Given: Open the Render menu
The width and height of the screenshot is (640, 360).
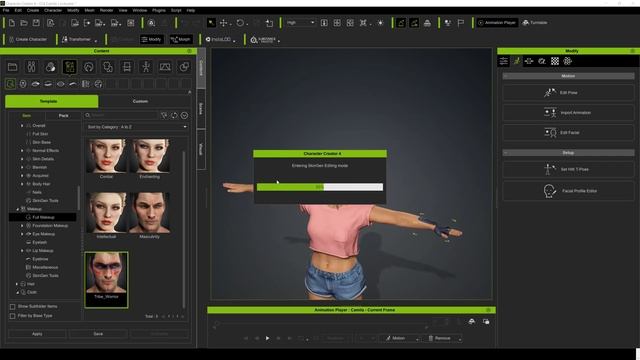Looking at the screenshot, I should (106, 10).
